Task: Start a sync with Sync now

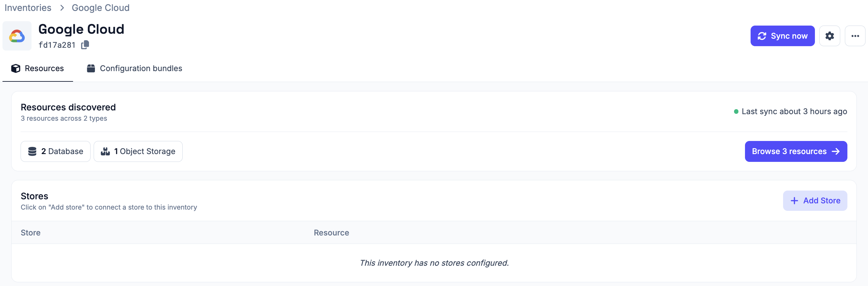Action: click(x=782, y=36)
